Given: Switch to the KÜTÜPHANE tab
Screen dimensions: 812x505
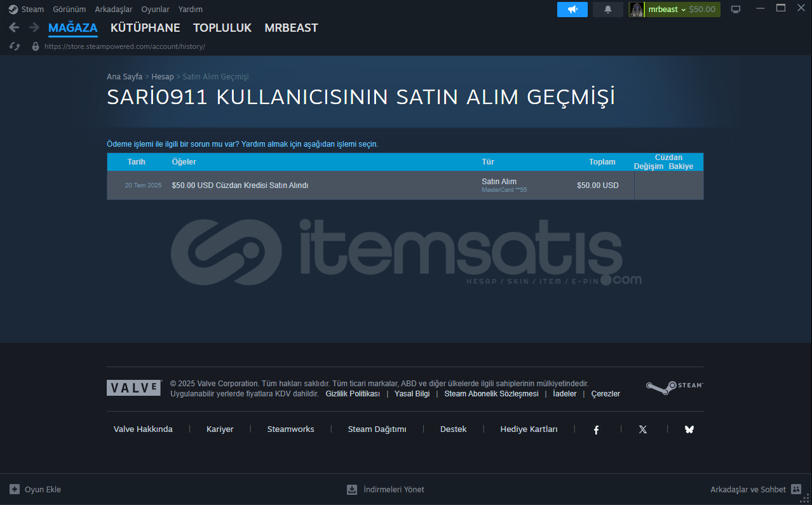Looking at the screenshot, I should pos(145,28).
